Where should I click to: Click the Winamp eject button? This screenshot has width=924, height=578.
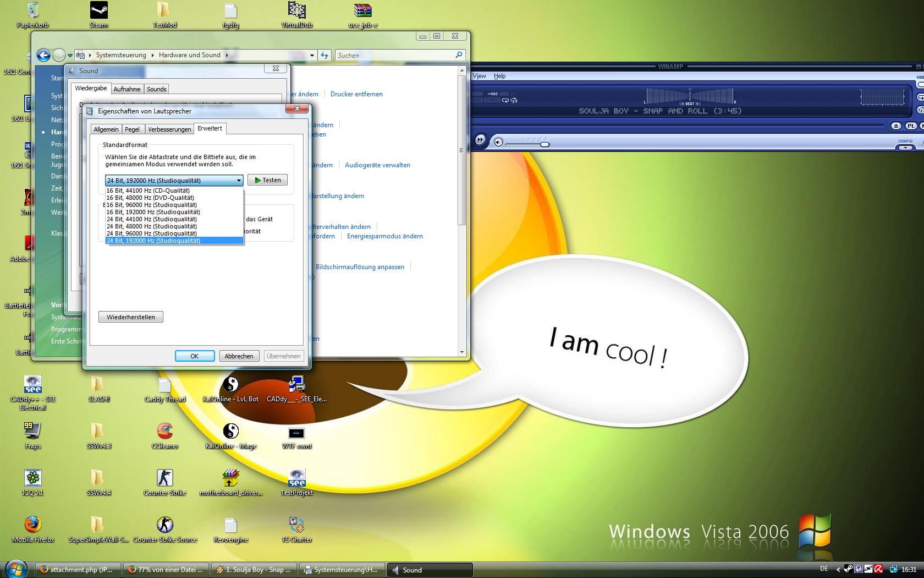[896, 126]
